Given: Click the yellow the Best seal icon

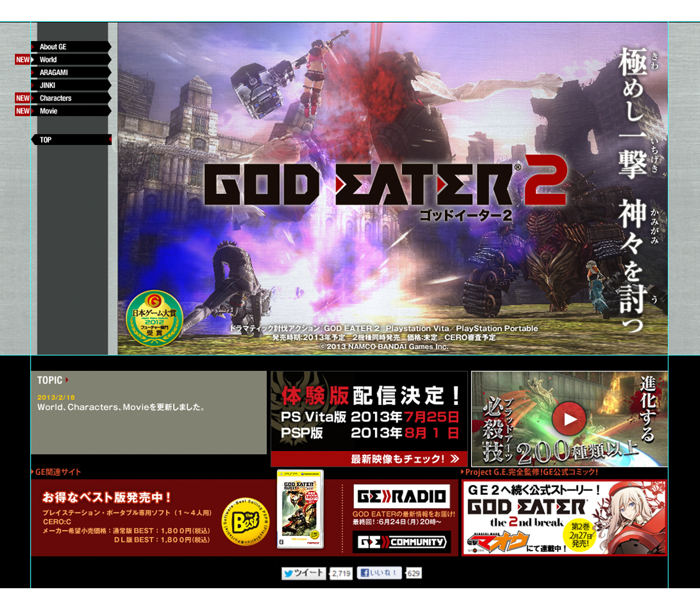Looking at the screenshot, I should tap(246, 521).
